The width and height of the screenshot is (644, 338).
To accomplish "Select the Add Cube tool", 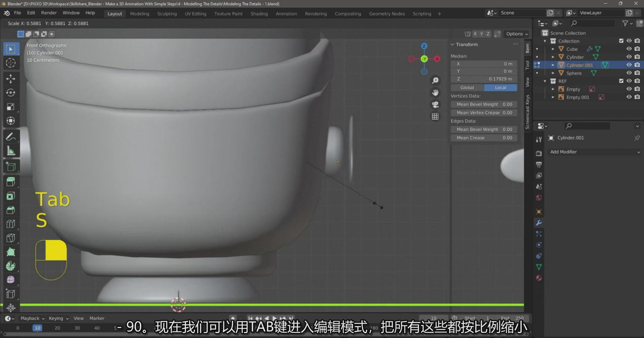I will point(11,167).
